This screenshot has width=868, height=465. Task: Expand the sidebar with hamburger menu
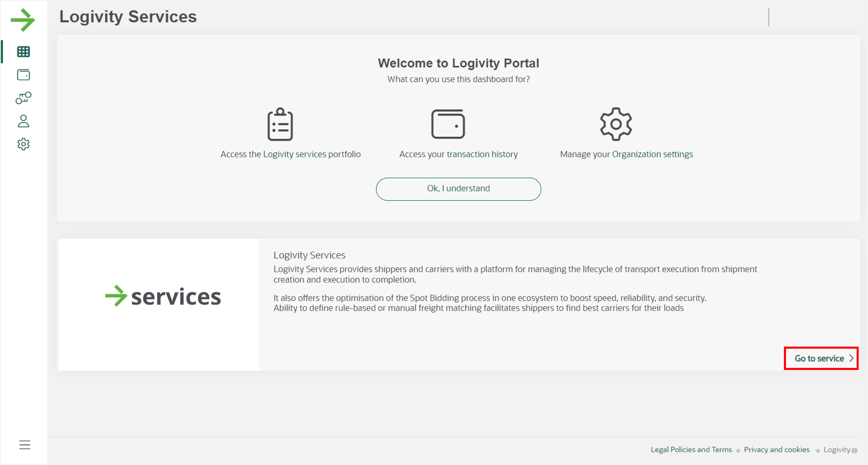click(25, 445)
